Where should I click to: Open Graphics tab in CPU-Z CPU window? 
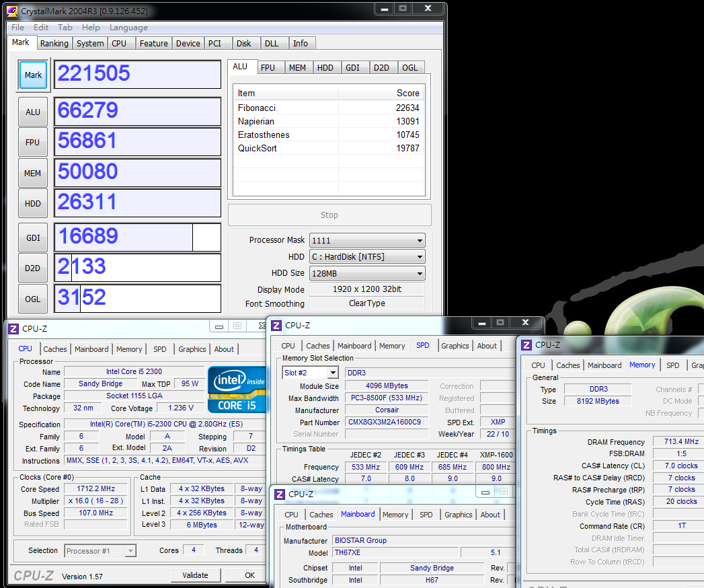point(192,349)
